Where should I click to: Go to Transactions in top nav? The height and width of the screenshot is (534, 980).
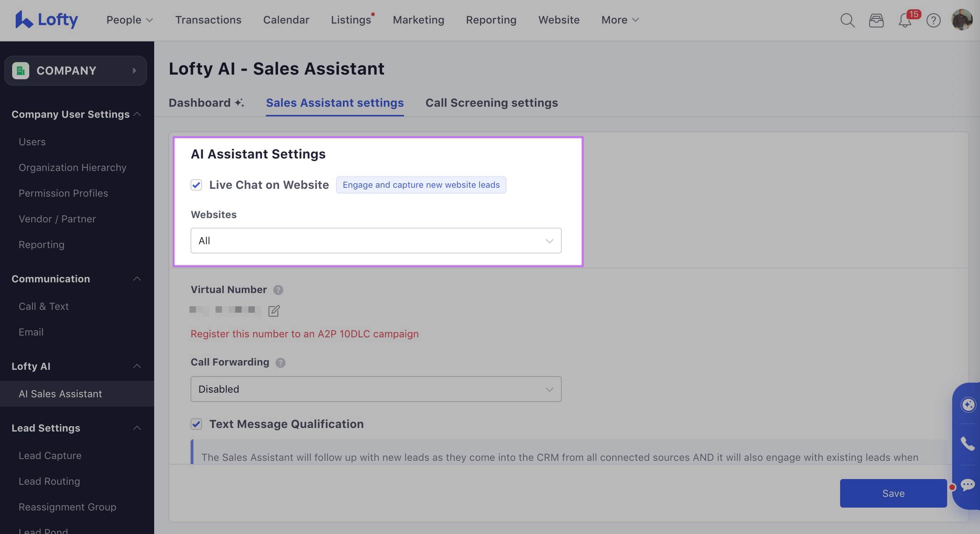click(208, 20)
